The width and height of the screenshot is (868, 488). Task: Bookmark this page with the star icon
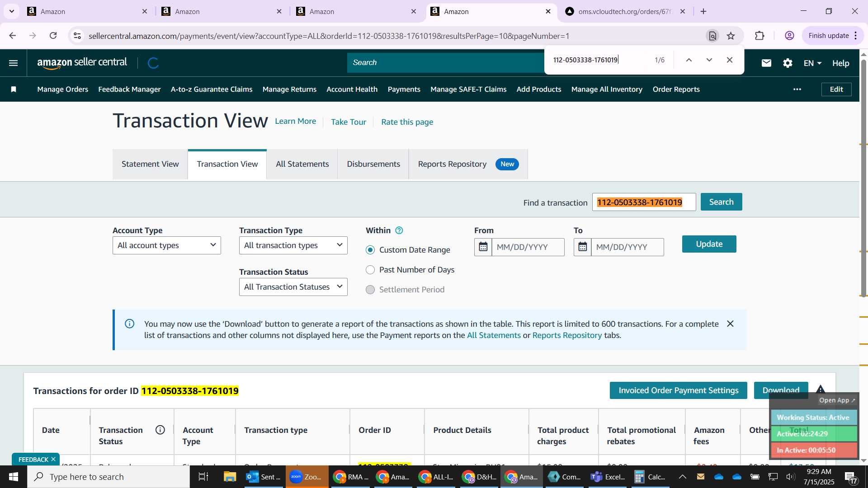tap(731, 36)
